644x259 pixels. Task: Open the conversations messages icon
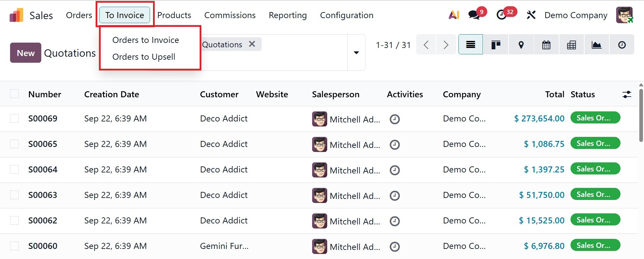474,15
